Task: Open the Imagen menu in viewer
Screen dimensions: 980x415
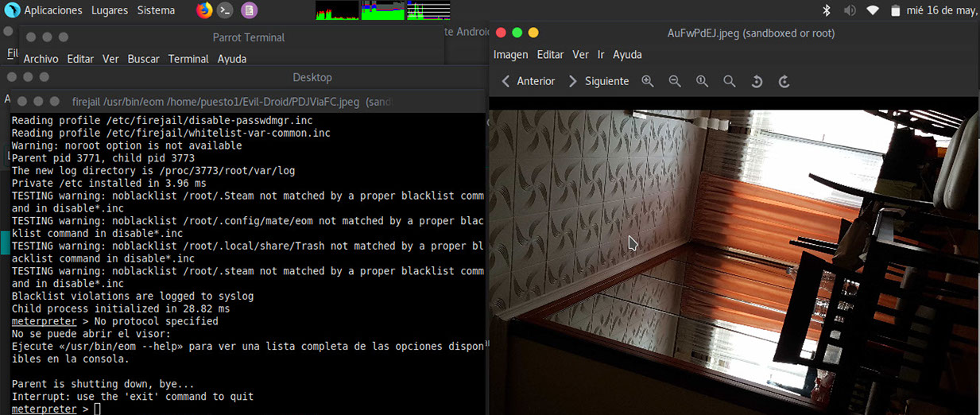Action: click(510, 55)
